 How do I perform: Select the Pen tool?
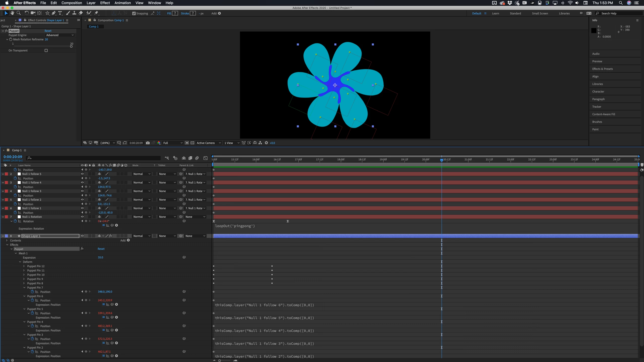coord(54,13)
